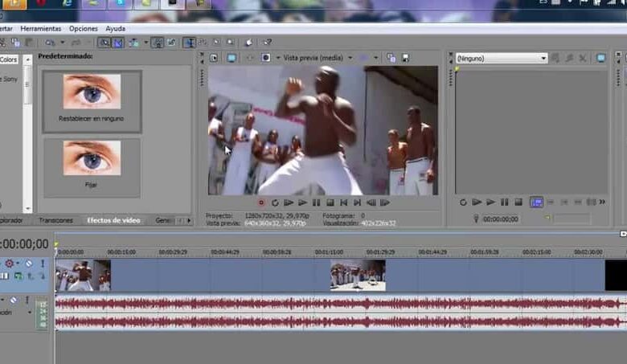Open the (Ninguno) trimmer history dropdown
Image resolution: width=627 pixels, height=364 pixels.
(x=502, y=59)
